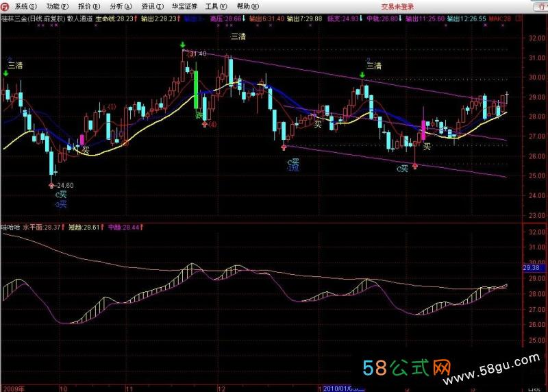Click the 输出7:29.88 legend value
Screen dimensions: 548x392
point(304,19)
